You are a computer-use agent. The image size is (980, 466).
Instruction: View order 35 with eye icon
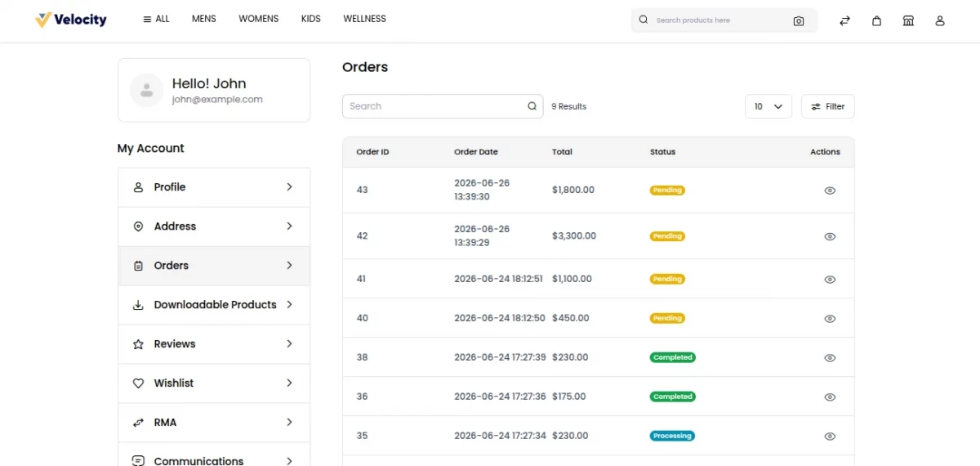coord(830,437)
